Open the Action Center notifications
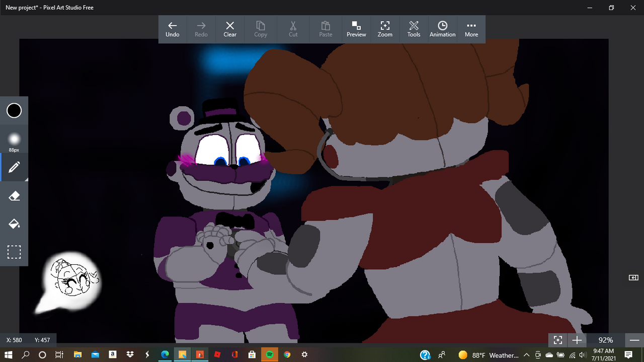 (628, 354)
